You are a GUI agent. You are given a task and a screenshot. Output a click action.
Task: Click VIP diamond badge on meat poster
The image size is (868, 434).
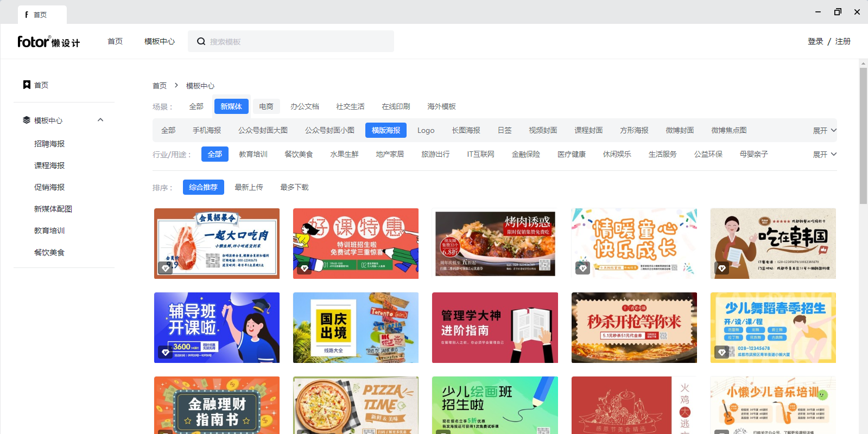[165, 267]
